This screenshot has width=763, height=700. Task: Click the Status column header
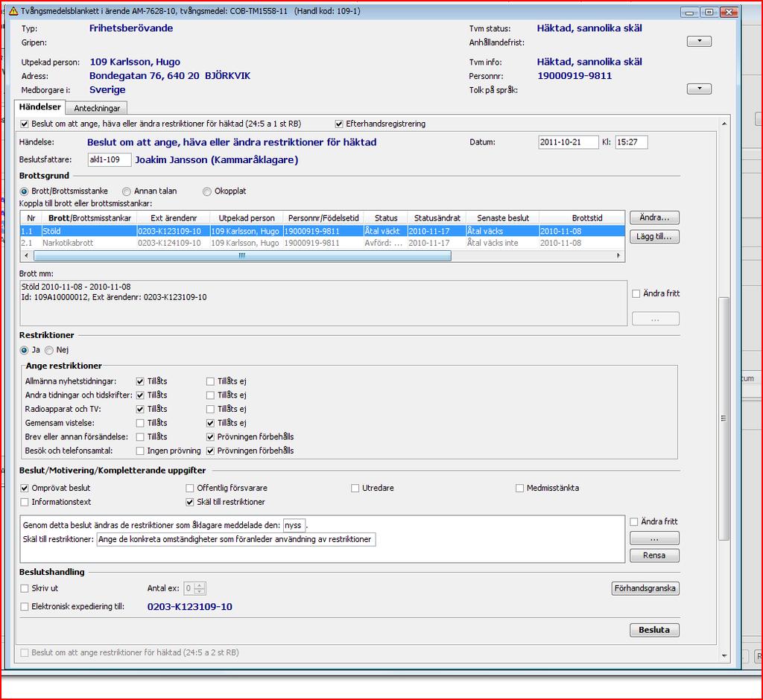(386, 218)
